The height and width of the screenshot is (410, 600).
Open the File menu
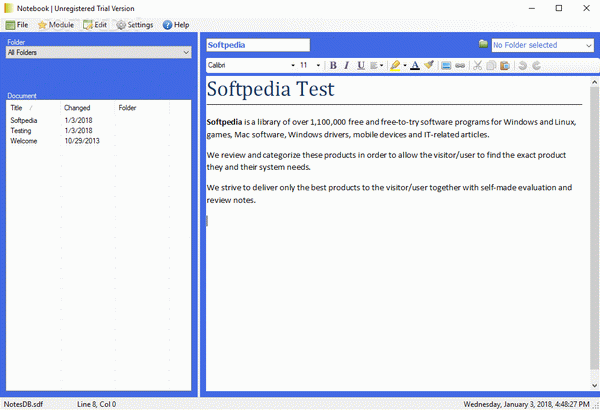[x=17, y=25]
